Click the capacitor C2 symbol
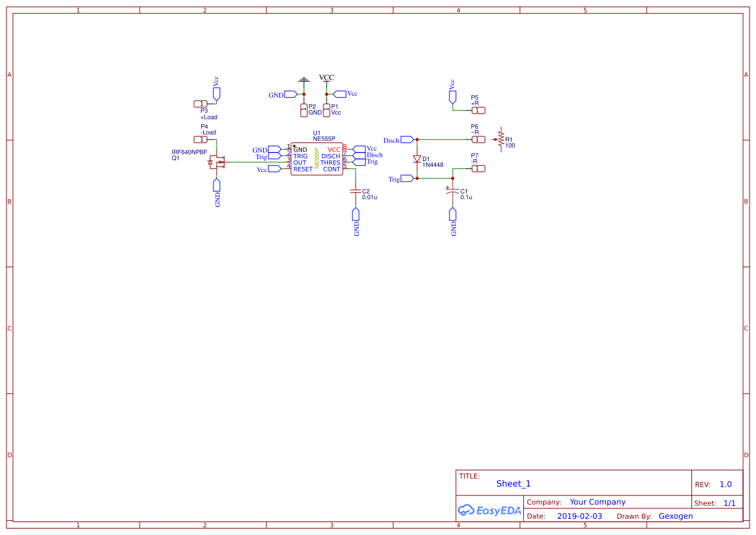This screenshot has width=756, height=535. (x=356, y=191)
